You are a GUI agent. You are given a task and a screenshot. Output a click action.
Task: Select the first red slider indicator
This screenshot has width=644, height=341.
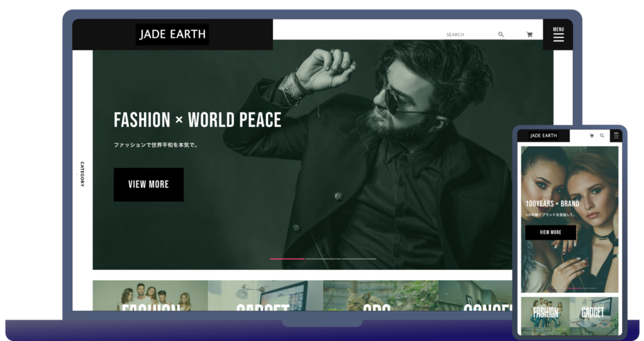tap(287, 259)
